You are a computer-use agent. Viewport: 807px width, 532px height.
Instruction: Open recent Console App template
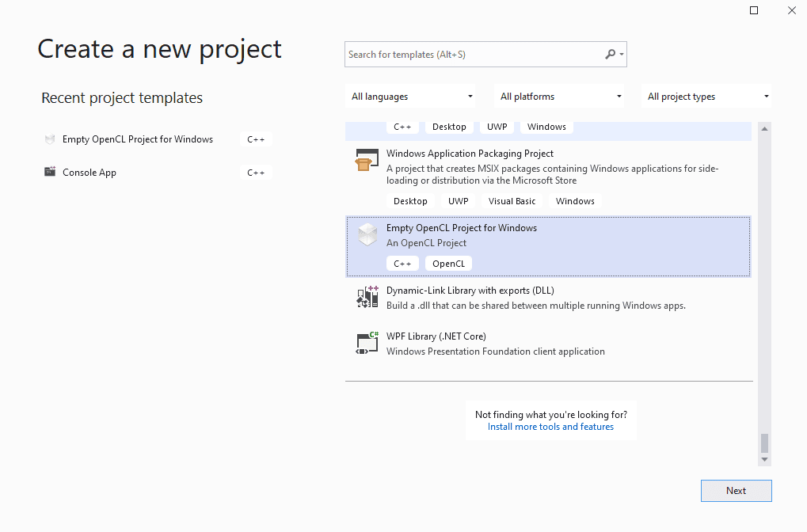coord(89,173)
